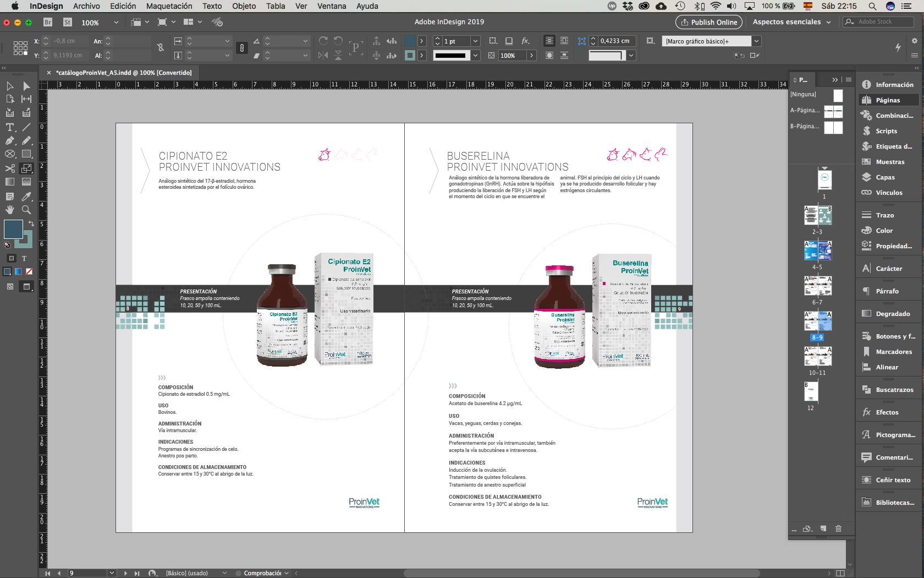
Task: Open the Maquetación menu
Action: point(169,6)
